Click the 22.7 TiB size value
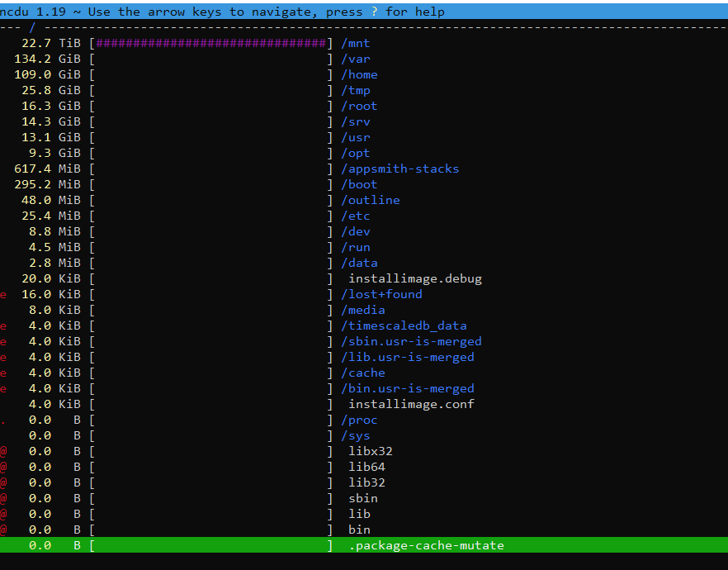 (x=51, y=43)
